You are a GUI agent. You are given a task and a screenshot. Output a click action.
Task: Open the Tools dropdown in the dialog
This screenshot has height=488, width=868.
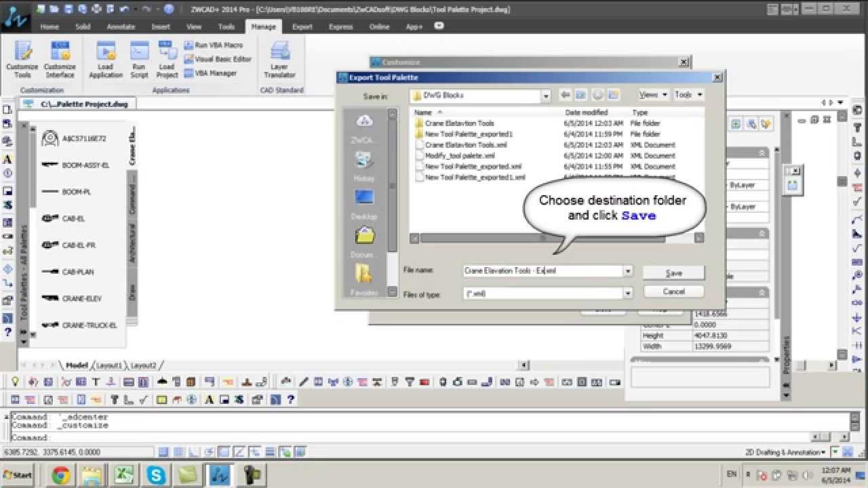pyautogui.click(x=688, y=95)
